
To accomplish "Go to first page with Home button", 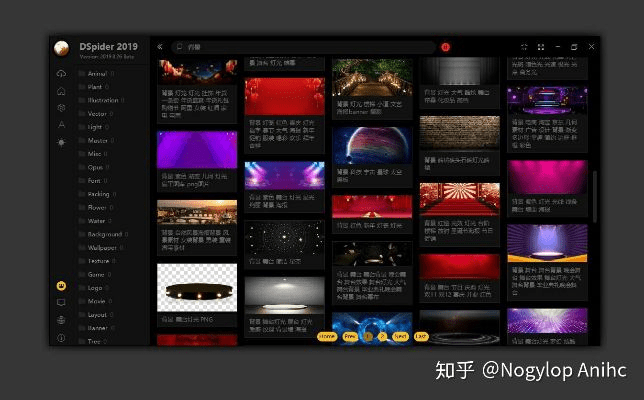I will point(327,336).
